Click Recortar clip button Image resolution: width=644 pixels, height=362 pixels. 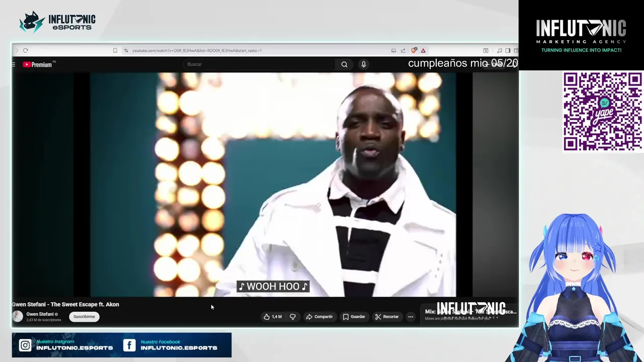(x=387, y=317)
